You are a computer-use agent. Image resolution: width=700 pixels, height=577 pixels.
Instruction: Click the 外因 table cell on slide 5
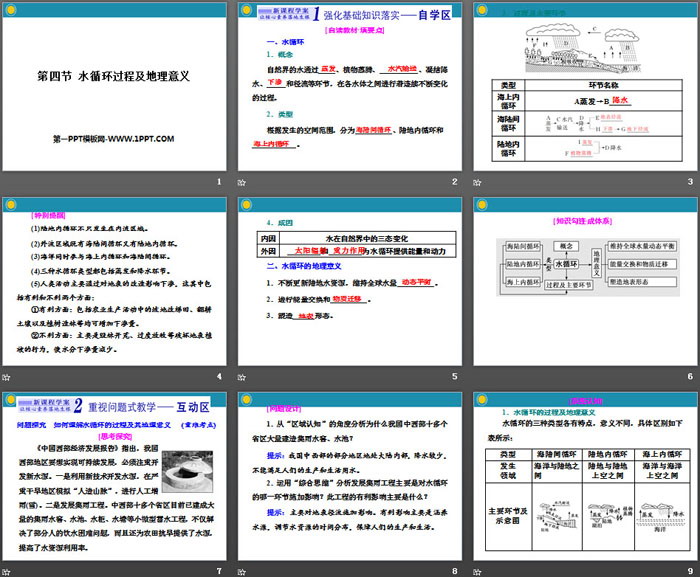268,251
